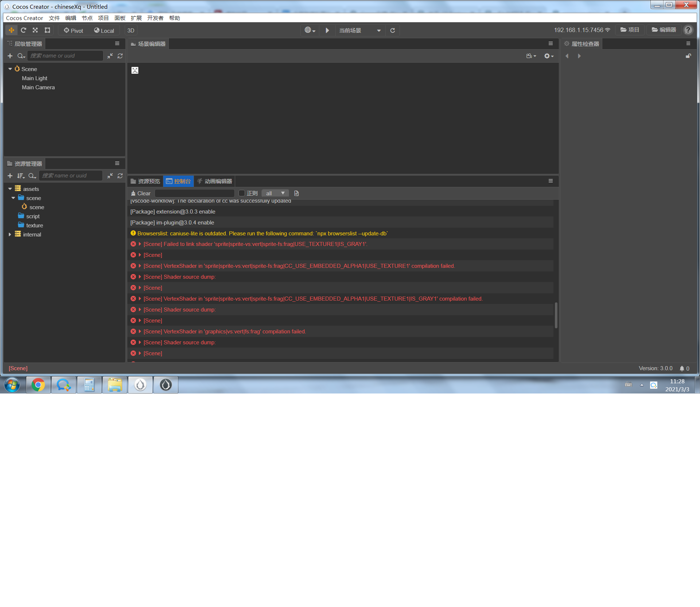Toggle the 3D view mode
The height and width of the screenshot is (607, 700).
coord(131,31)
